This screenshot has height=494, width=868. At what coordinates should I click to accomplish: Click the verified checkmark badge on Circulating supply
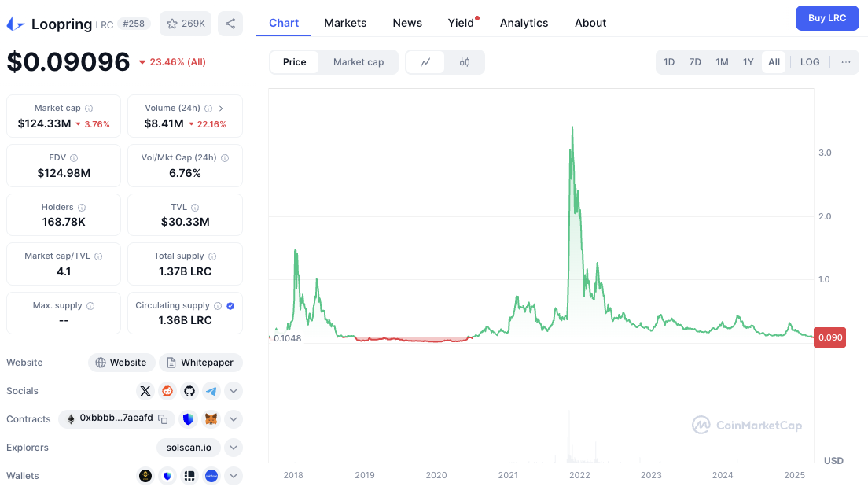coord(230,306)
